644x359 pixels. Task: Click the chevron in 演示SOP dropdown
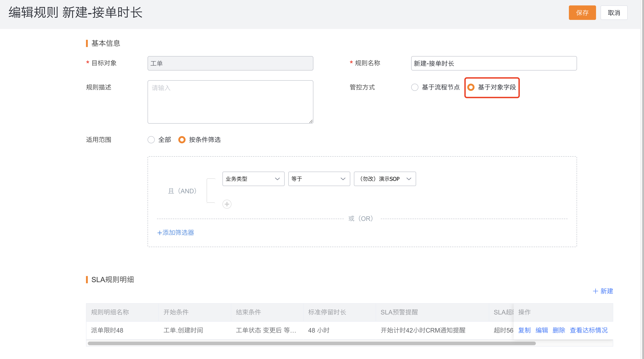[x=409, y=179]
